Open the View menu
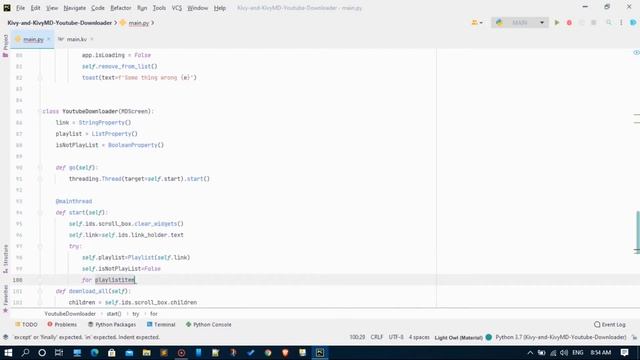The width and height of the screenshot is (640, 360). 52,8
